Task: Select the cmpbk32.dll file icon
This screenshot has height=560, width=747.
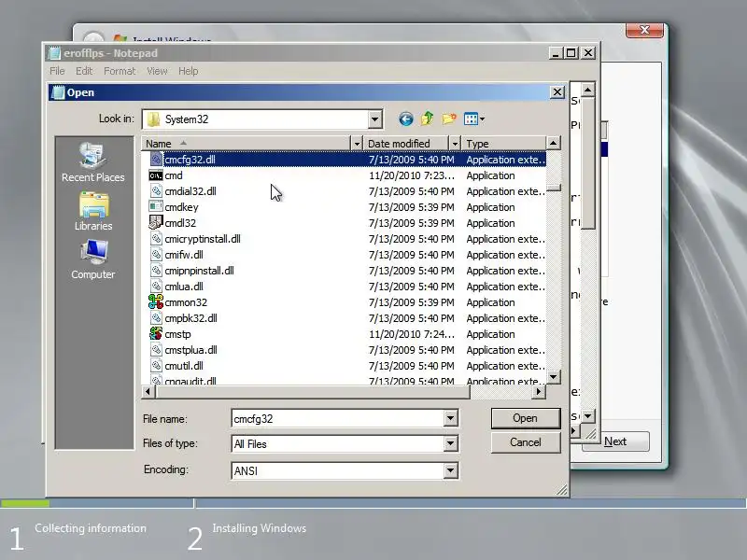Action: (156, 318)
